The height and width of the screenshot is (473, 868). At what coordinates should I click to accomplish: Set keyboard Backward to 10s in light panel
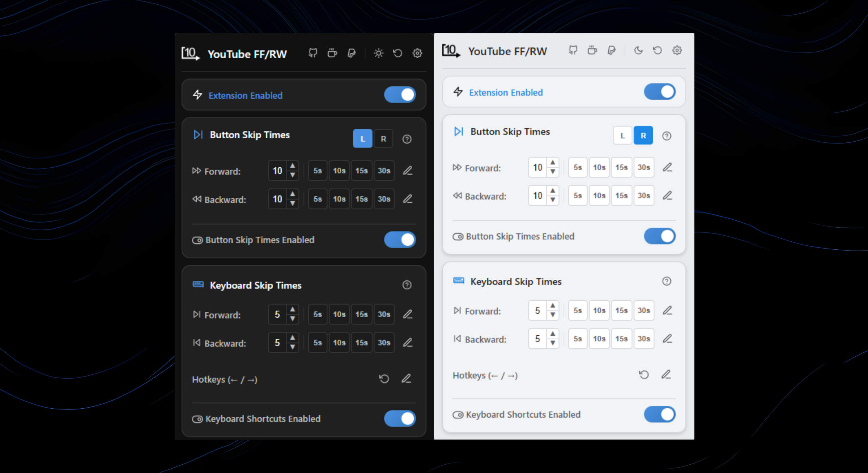click(x=599, y=339)
